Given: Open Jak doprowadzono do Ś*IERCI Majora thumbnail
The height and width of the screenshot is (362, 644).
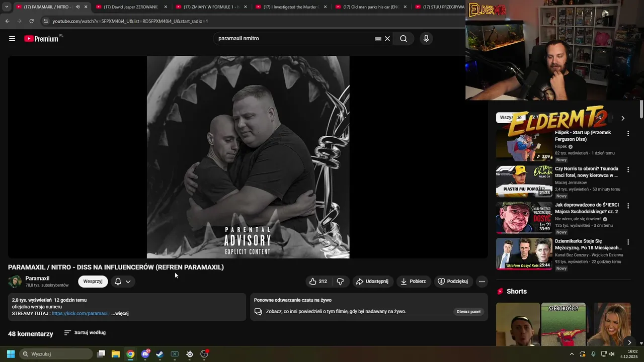Looking at the screenshot, I should [524, 218].
